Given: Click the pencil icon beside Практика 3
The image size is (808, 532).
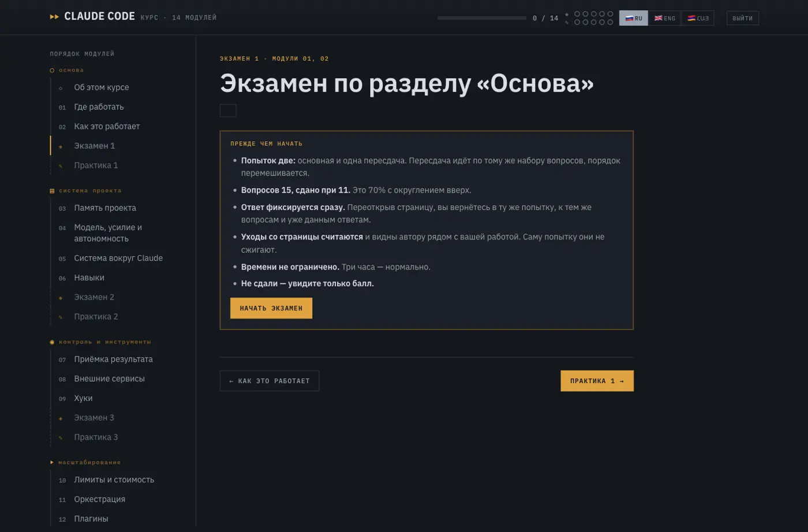Looking at the screenshot, I should click(x=61, y=438).
